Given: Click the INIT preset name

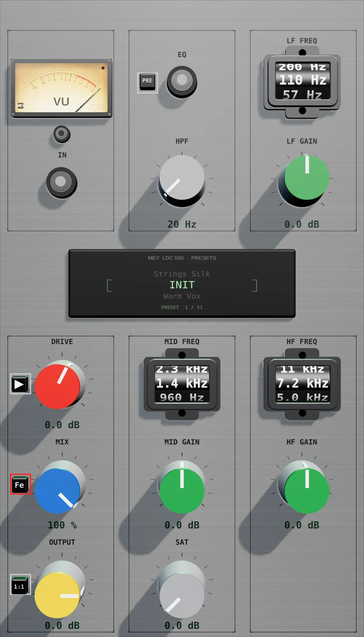Looking at the screenshot, I should [x=182, y=285].
